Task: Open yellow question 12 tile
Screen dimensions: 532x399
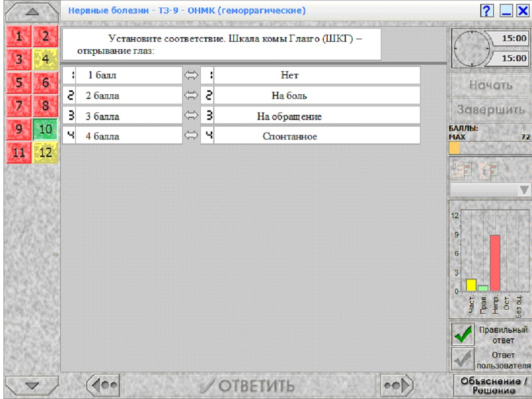Action: [46, 153]
